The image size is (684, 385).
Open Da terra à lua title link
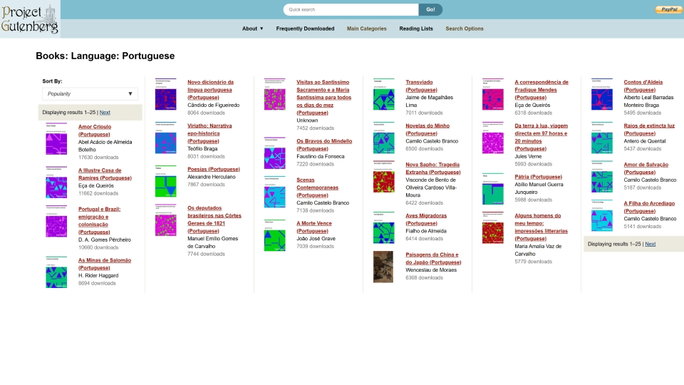pos(541,137)
